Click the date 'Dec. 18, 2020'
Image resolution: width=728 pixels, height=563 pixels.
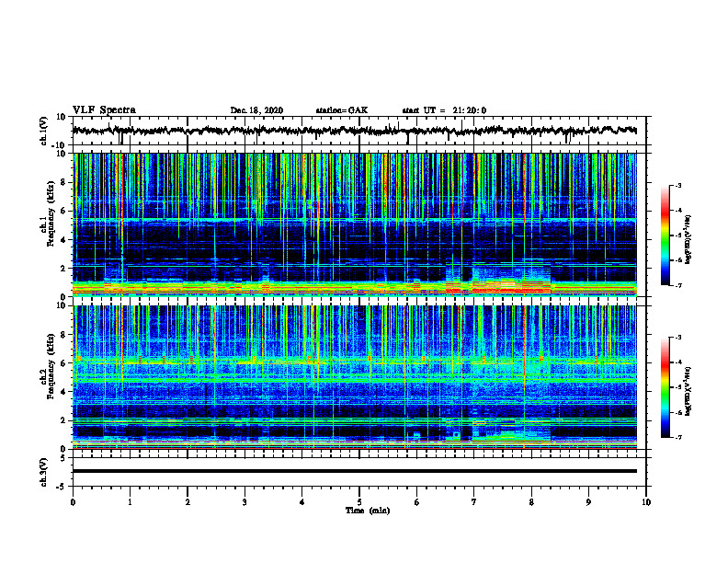256,110
